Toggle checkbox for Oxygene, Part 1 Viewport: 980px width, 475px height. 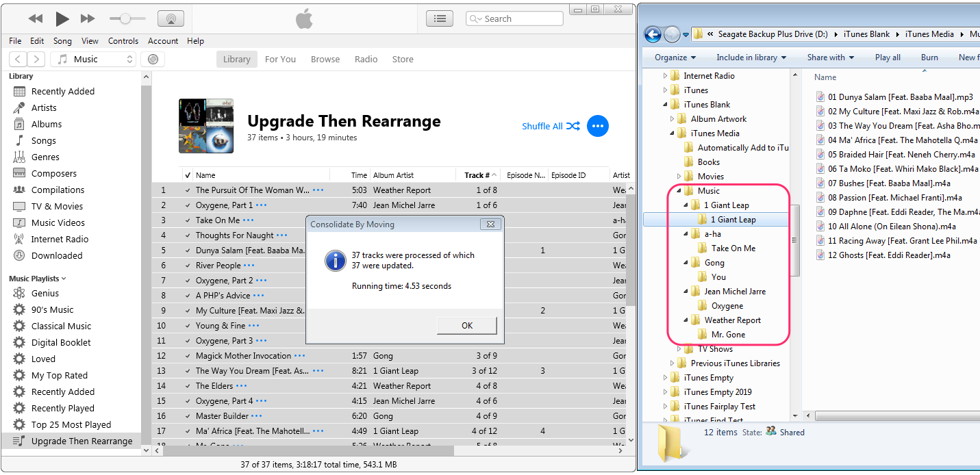(x=188, y=205)
